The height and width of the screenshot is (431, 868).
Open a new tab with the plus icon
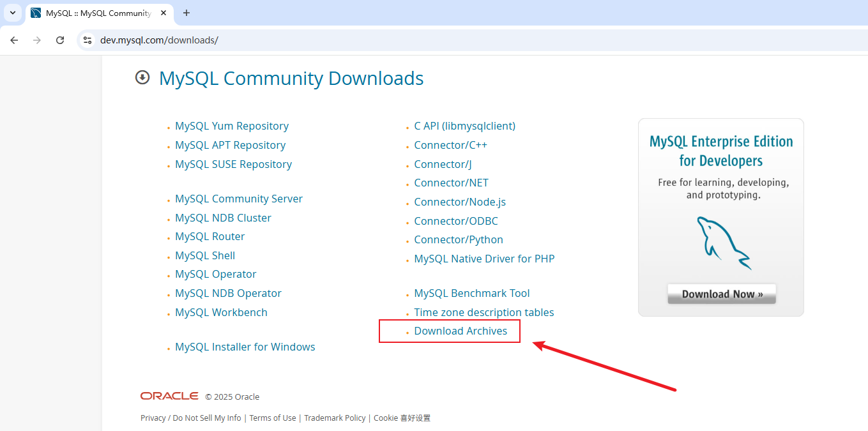point(187,13)
